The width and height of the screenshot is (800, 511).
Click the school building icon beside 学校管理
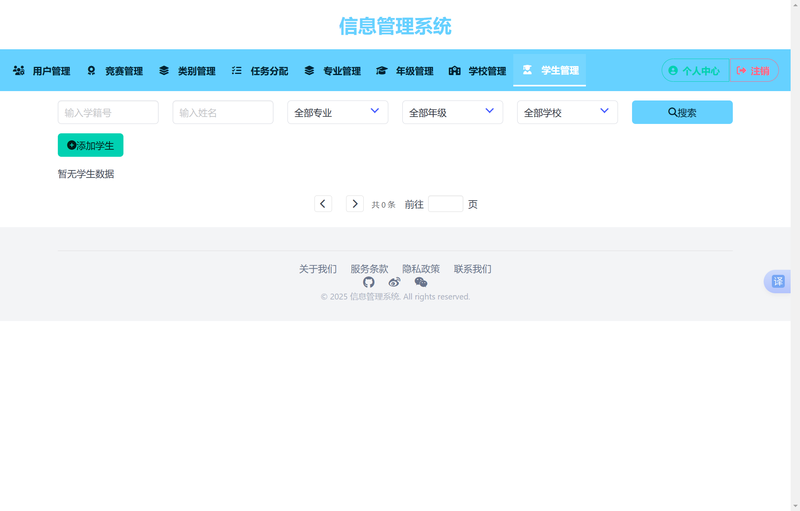[x=455, y=70]
